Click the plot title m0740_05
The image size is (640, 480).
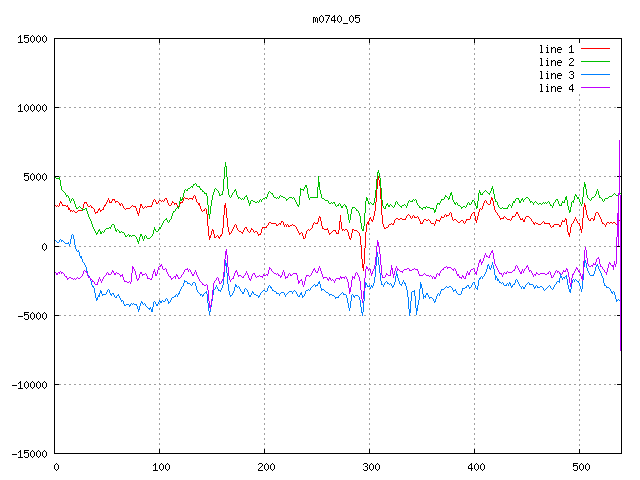click(x=336, y=19)
